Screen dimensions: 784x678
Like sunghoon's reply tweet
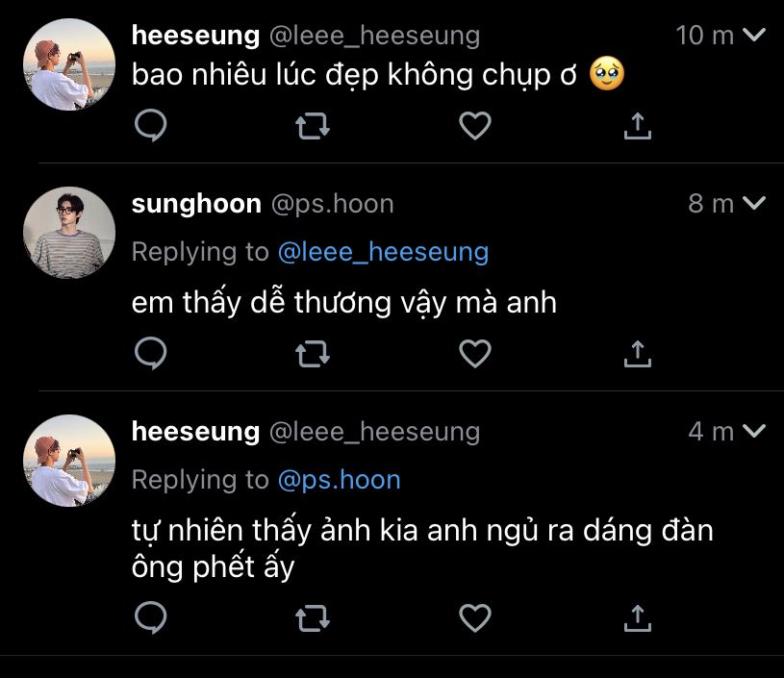[x=474, y=354]
